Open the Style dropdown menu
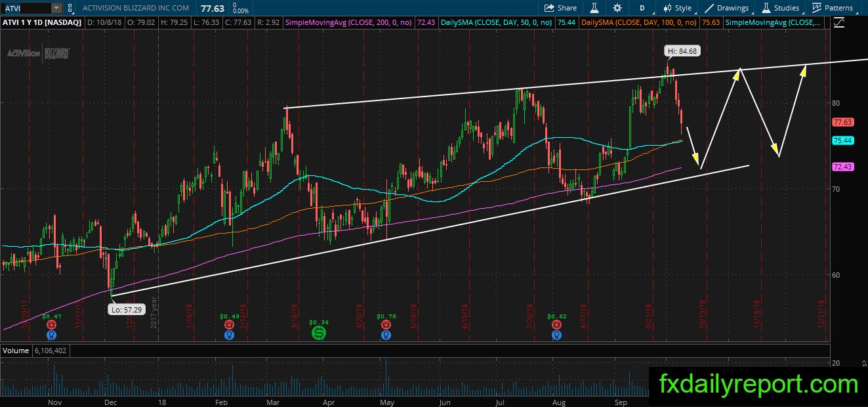868x407 pixels. pos(677,8)
